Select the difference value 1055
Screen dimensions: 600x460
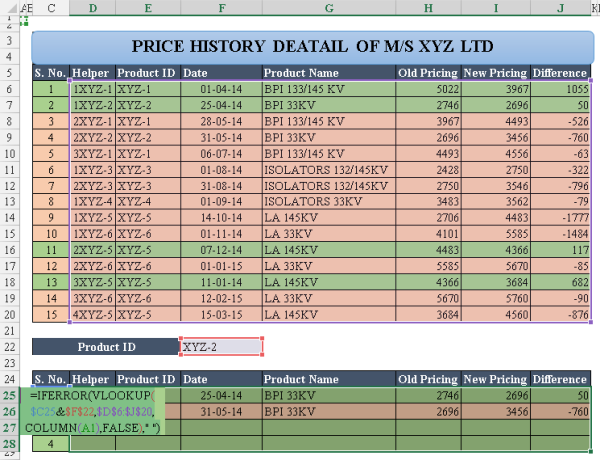point(560,89)
